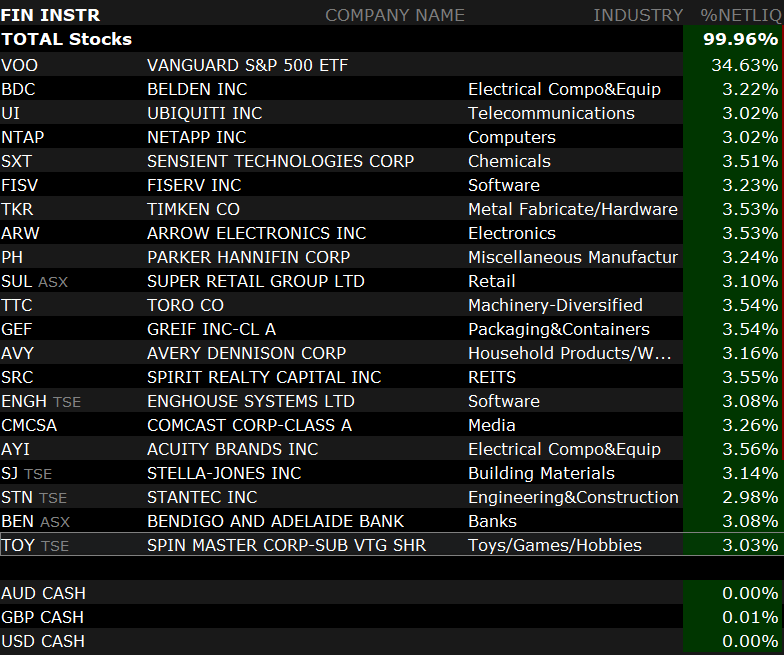
Task: Select the GBP CASH row
Action: point(392,617)
